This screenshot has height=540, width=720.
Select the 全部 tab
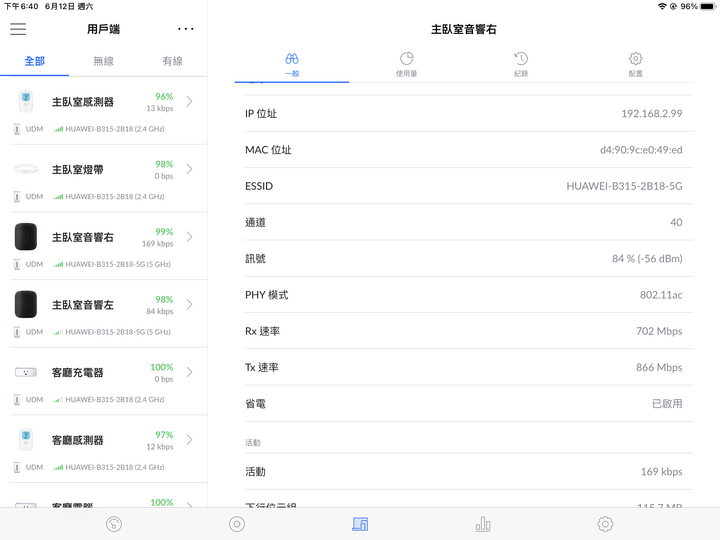click(x=34, y=61)
